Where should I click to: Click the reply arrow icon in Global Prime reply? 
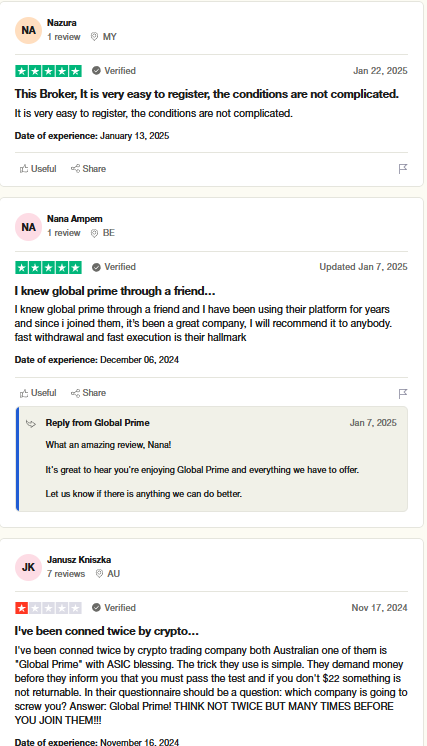click(x=31, y=423)
